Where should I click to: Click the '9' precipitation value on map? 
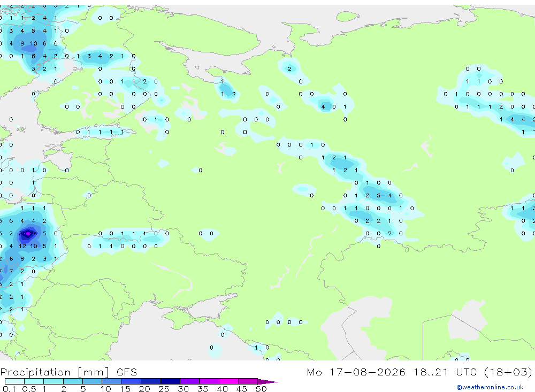22,43
